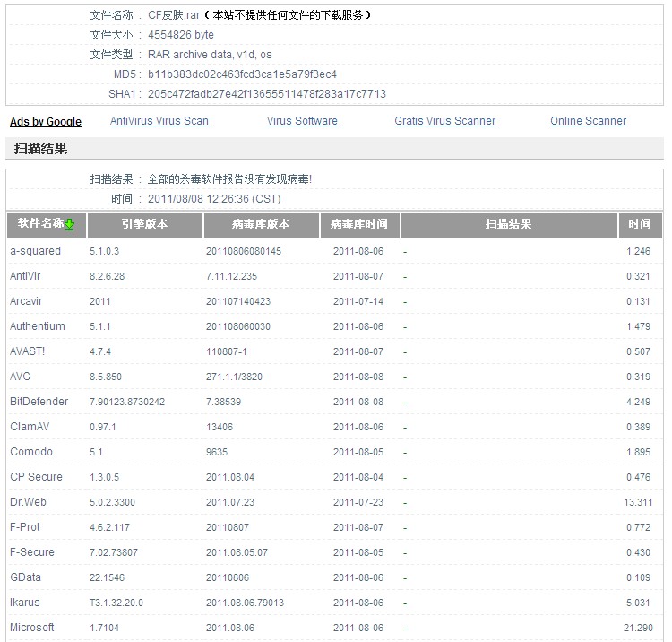Click Comodo database version 9635

(217, 452)
